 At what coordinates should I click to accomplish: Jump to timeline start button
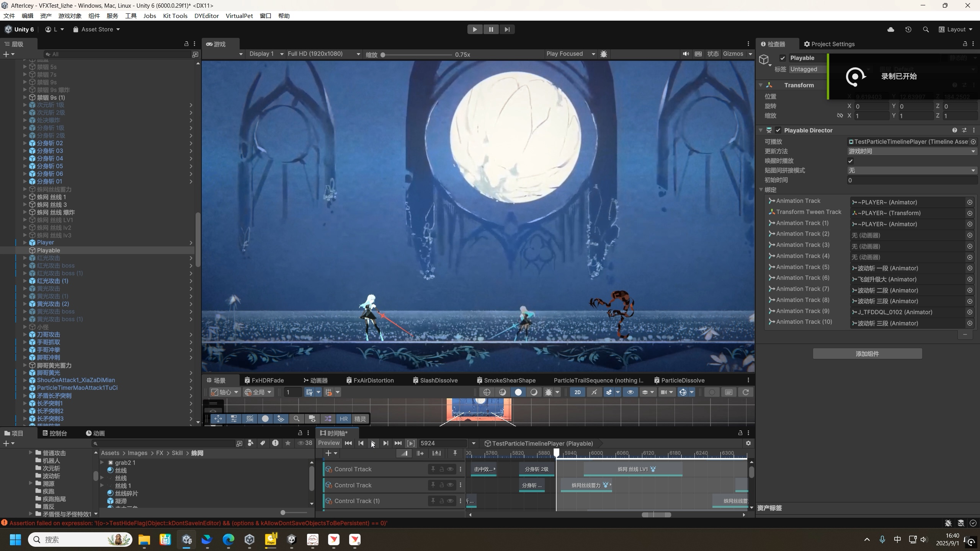[348, 443]
